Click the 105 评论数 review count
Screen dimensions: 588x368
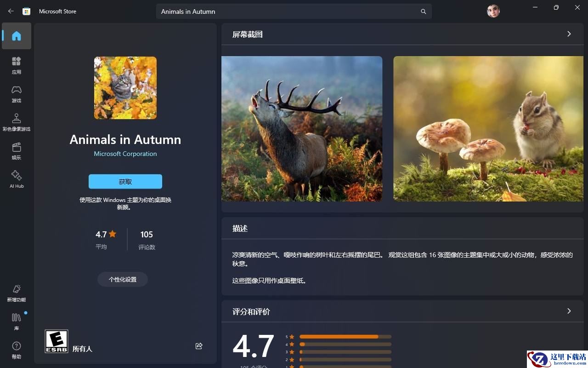[147, 240]
